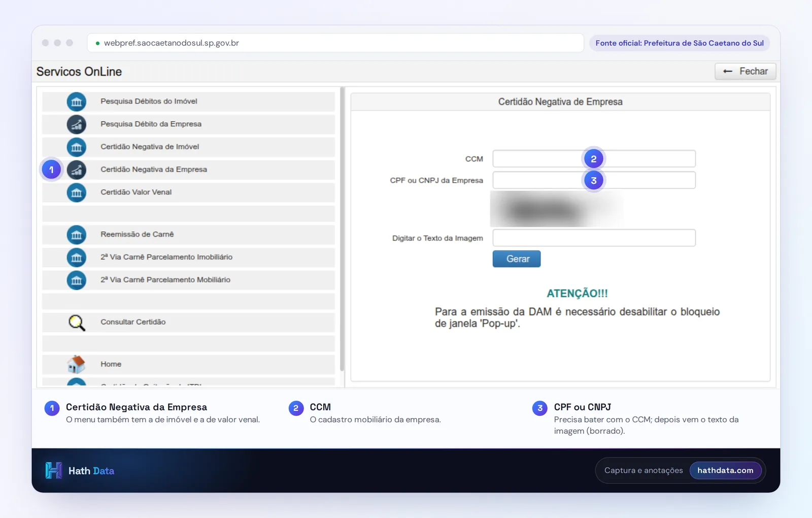Go to Home in the services menu
812x518 pixels.
click(x=188, y=364)
